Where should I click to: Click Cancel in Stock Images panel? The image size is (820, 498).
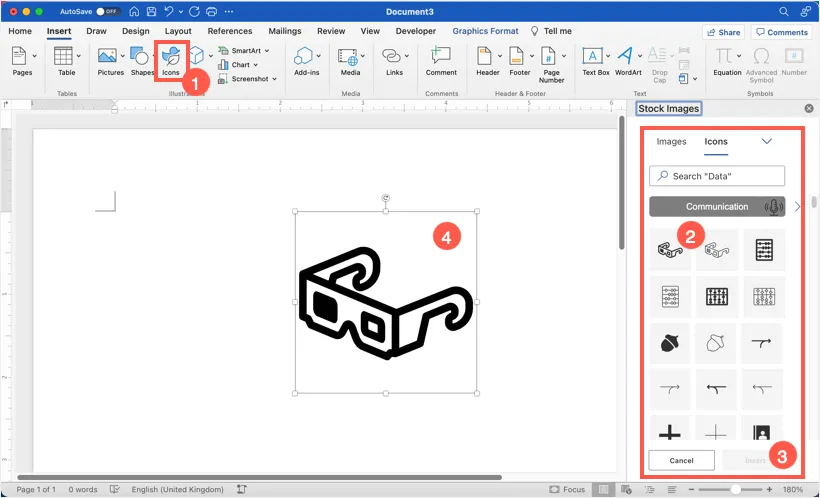click(x=681, y=460)
